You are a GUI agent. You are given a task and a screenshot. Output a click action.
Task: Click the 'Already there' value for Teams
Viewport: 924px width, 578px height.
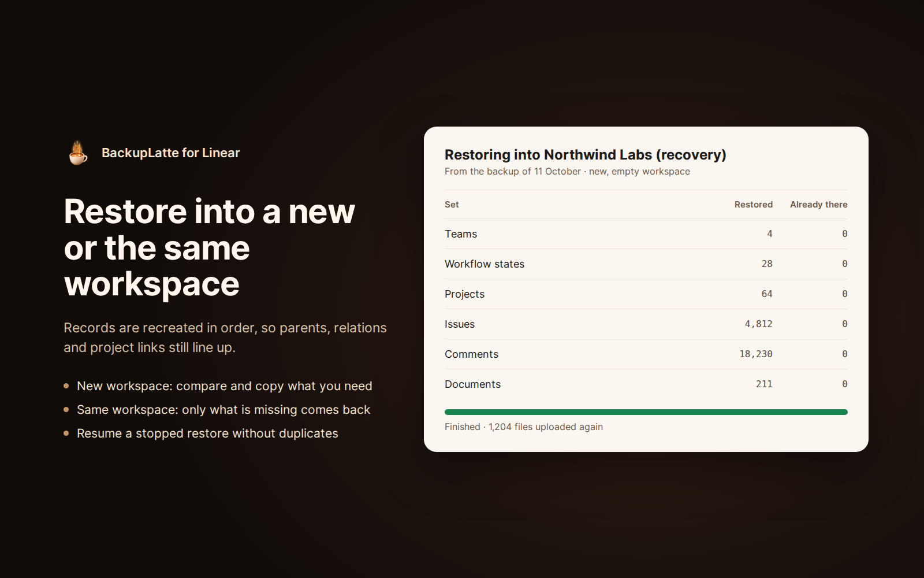pos(845,234)
